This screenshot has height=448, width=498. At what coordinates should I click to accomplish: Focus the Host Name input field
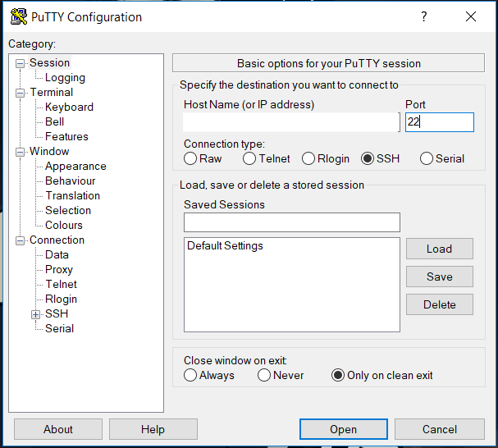click(x=291, y=122)
